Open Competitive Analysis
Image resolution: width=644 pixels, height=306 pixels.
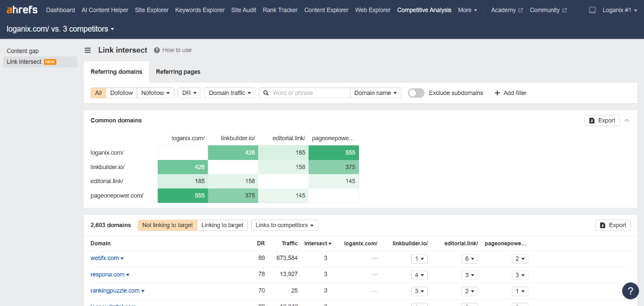click(424, 10)
